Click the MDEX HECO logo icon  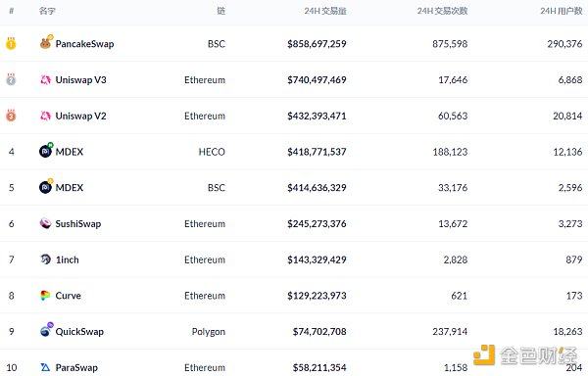coord(46,151)
